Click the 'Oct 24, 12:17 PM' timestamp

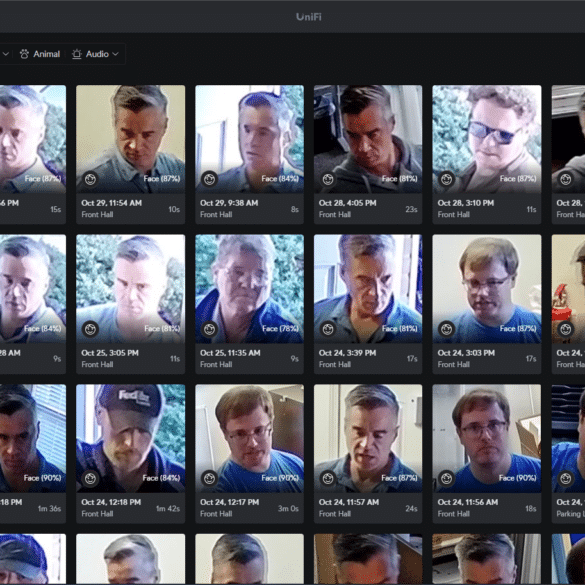click(229, 502)
